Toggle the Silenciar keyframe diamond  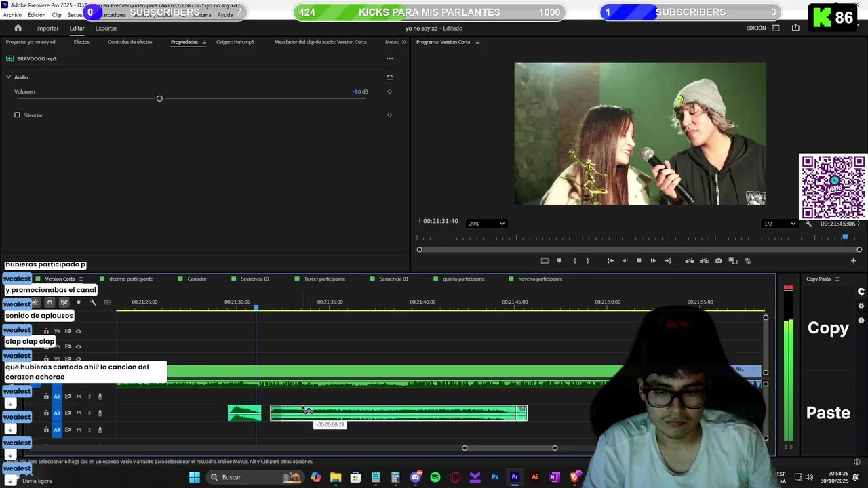tap(389, 115)
